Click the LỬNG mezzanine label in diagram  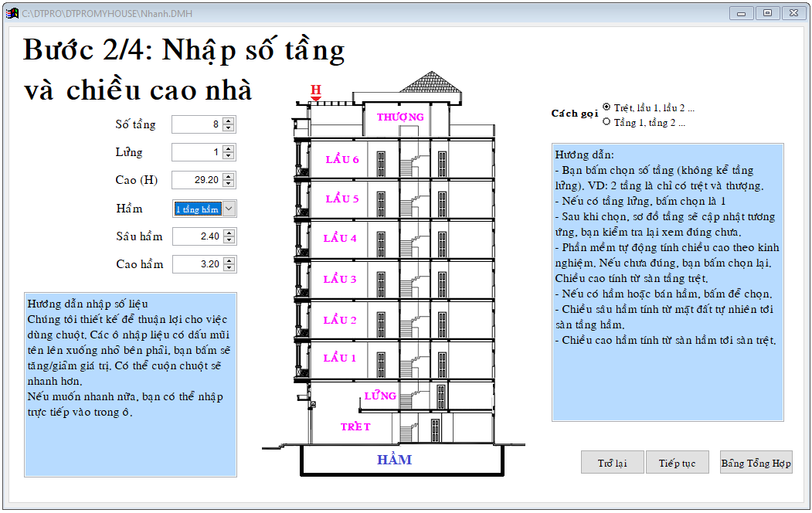[x=380, y=396]
